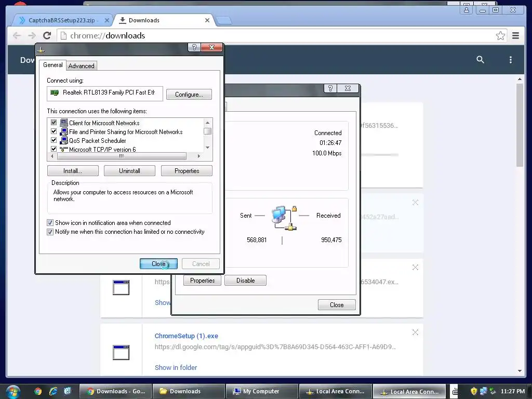Click taskbar clock 11:27 PM
Image resolution: width=532 pixels, height=399 pixels.
512,391
